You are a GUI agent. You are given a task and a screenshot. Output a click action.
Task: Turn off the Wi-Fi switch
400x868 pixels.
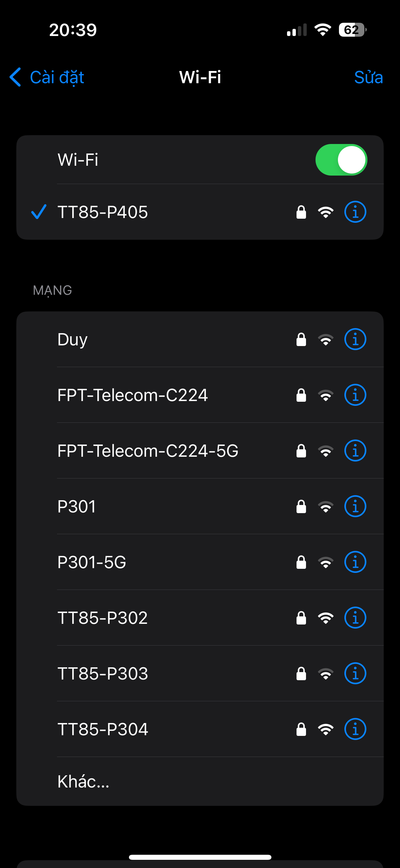(x=341, y=160)
